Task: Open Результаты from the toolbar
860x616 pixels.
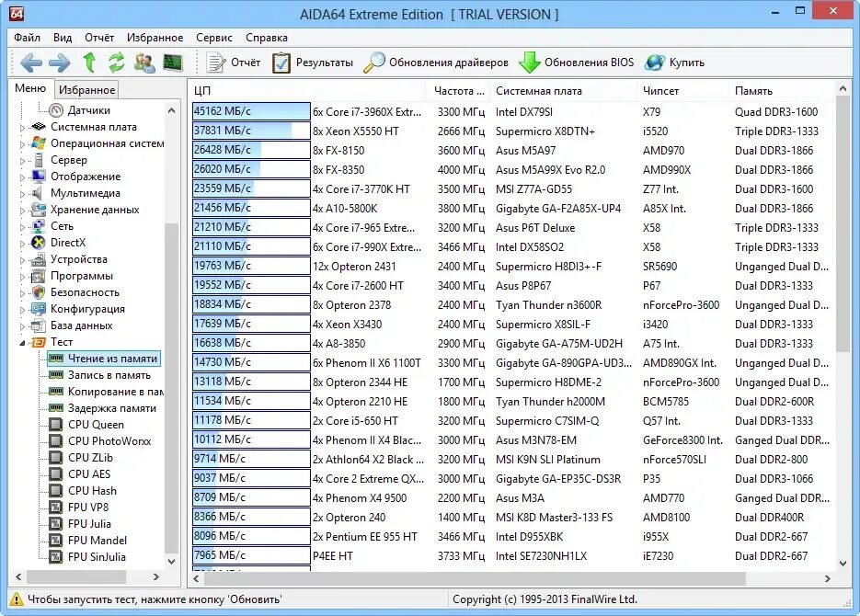Action: (313, 63)
